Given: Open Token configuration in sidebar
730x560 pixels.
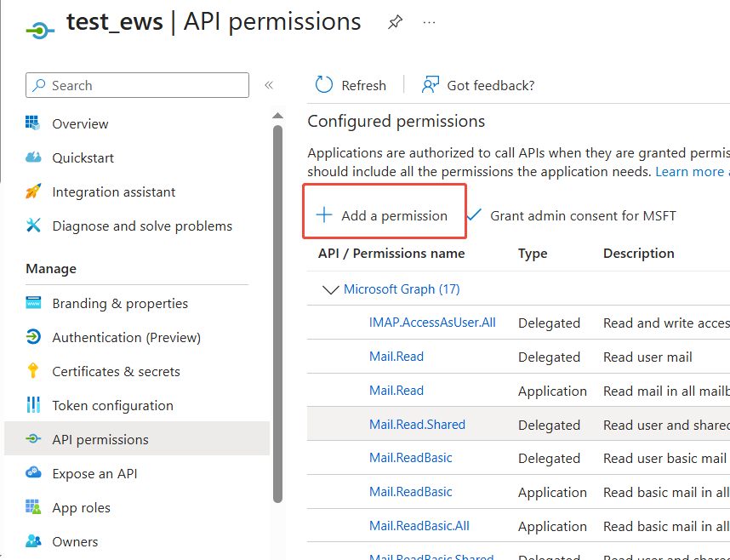Looking at the screenshot, I should pos(112,405).
